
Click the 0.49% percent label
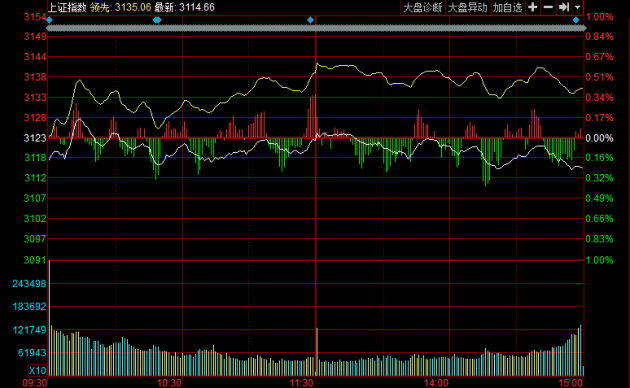pyautogui.click(x=599, y=198)
